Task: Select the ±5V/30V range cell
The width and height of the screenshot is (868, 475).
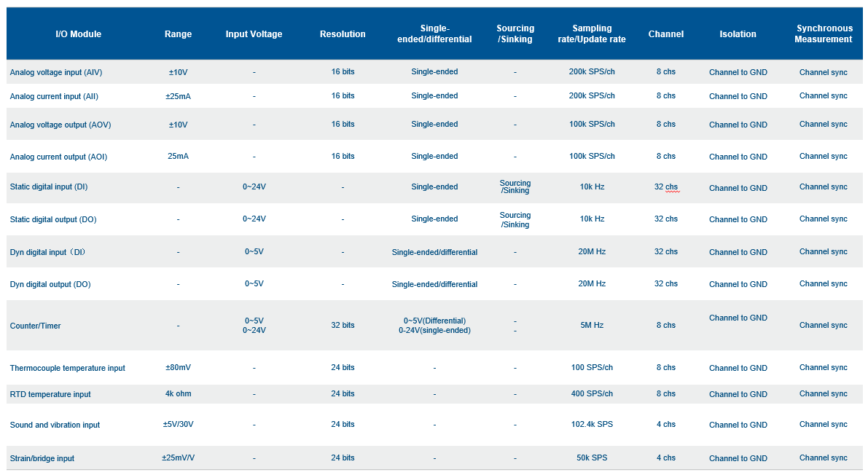Action: [x=178, y=425]
